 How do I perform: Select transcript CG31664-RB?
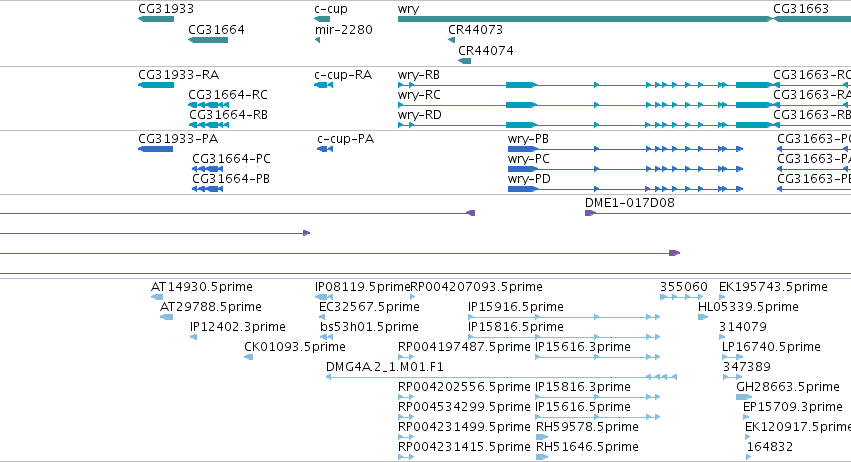[208, 125]
